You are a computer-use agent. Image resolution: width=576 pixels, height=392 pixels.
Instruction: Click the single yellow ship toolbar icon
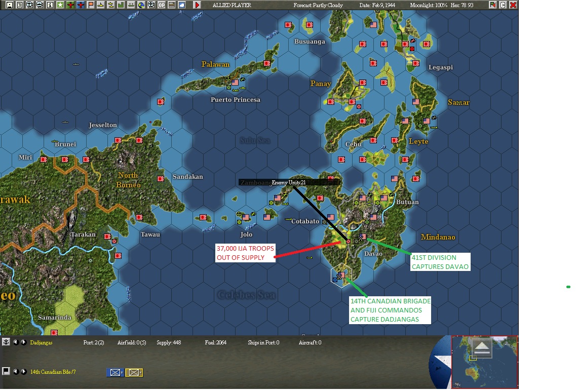click(x=100, y=5)
